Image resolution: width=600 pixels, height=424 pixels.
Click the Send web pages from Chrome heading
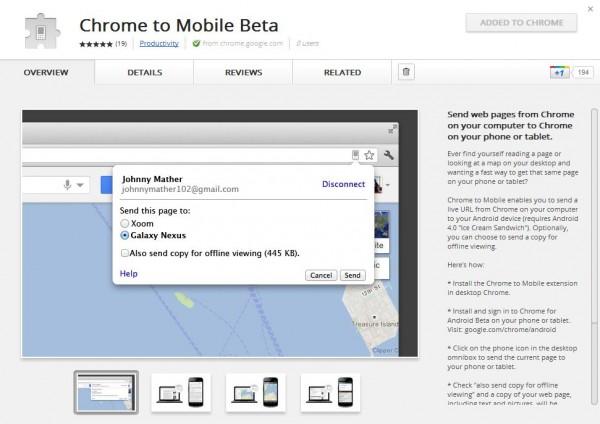[510, 125]
